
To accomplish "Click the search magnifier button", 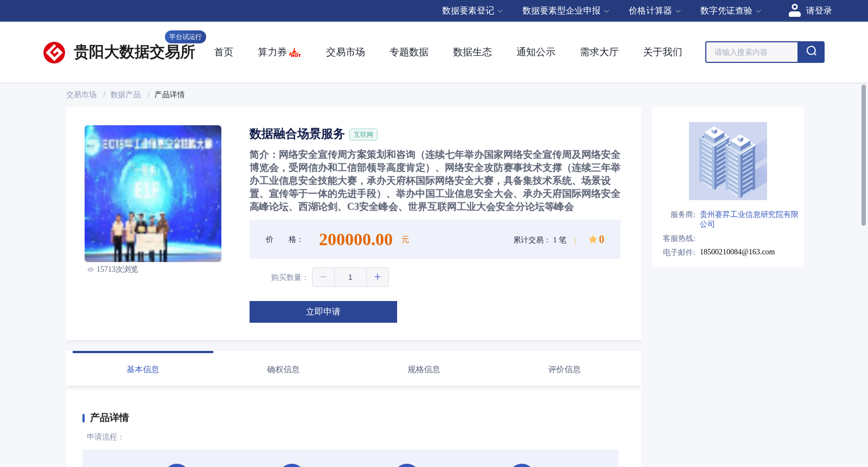I will 811,52.
